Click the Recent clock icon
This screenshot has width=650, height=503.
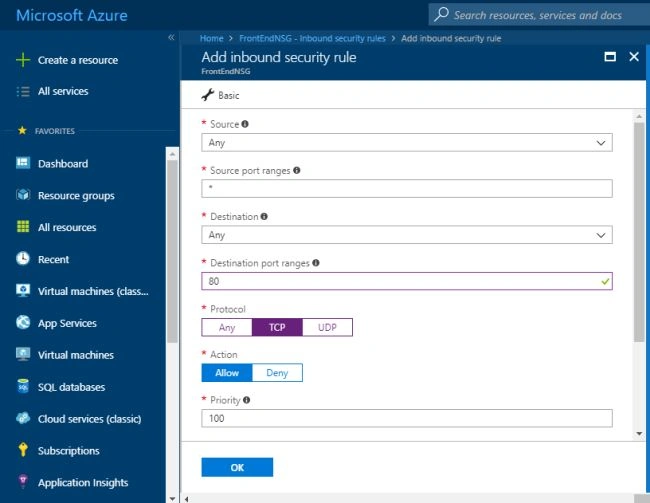pos(23,258)
